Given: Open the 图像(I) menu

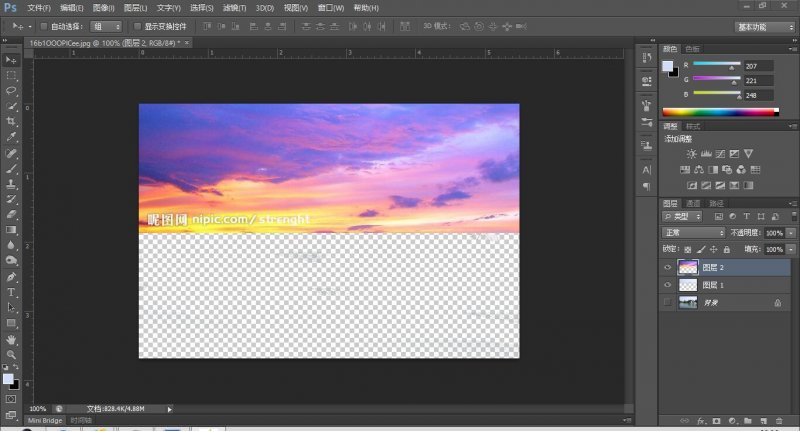Looking at the screenshot, I should (x=104, y=8).
